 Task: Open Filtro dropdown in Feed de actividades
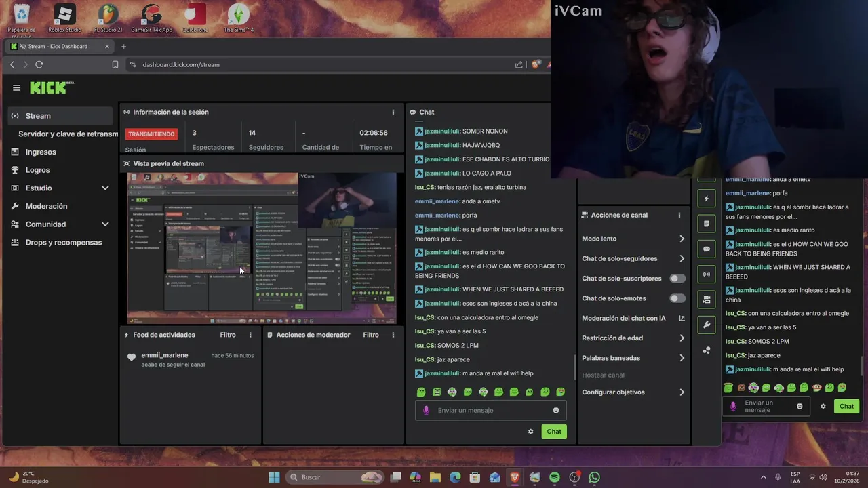[228, 335]
